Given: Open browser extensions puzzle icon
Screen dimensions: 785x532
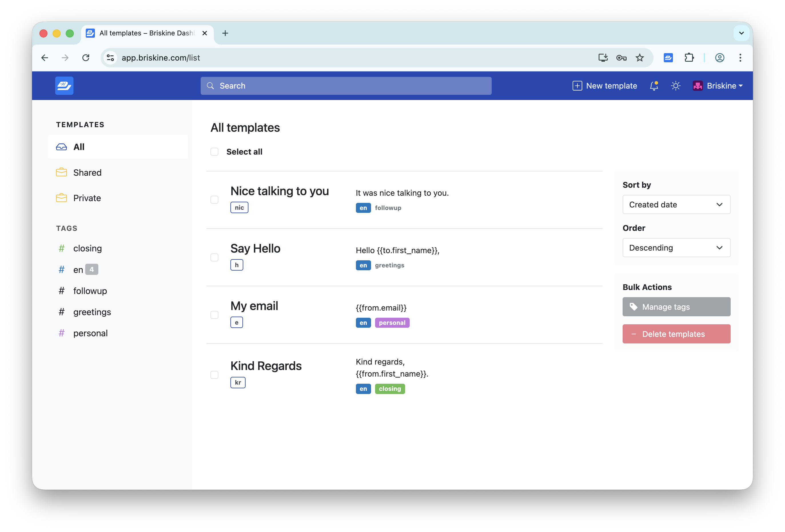Looking at the screenshot, I should pyautogui.click(x=689, y=58).
